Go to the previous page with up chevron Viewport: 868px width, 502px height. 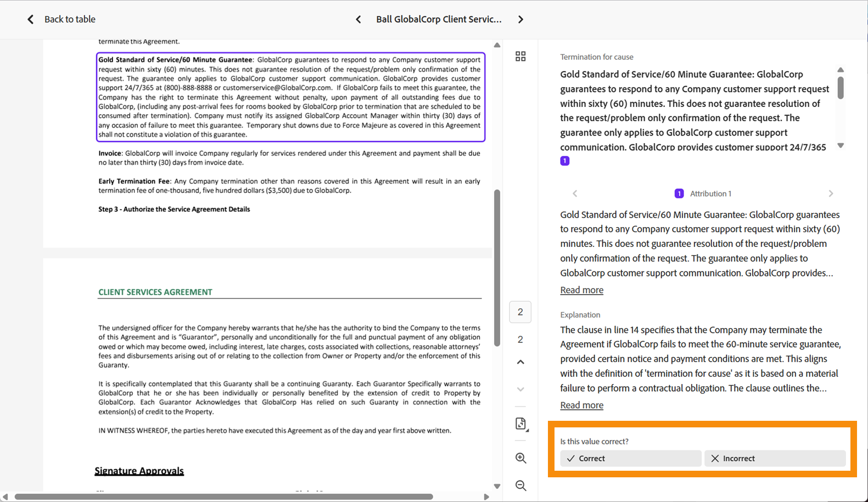(x=520, y=362)
